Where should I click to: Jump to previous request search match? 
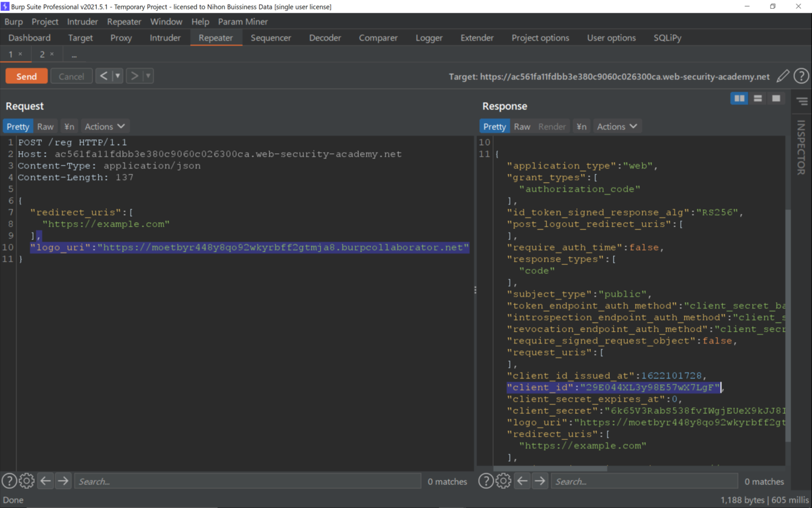(x=45, y=481)
